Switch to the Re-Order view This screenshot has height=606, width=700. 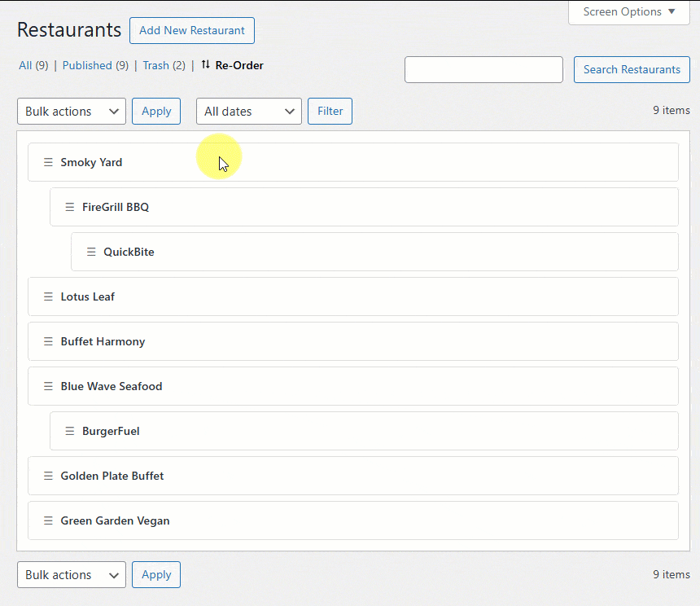pos(233,65)
